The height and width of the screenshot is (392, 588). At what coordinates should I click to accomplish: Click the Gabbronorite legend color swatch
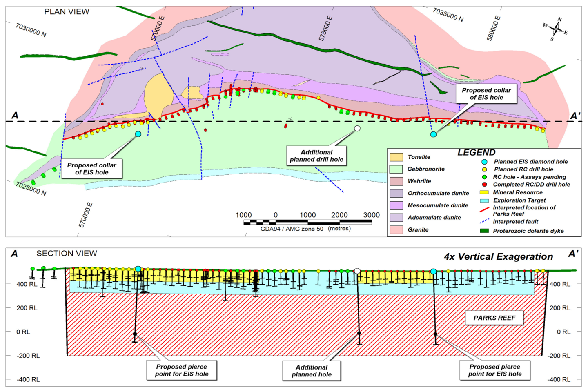396,169
